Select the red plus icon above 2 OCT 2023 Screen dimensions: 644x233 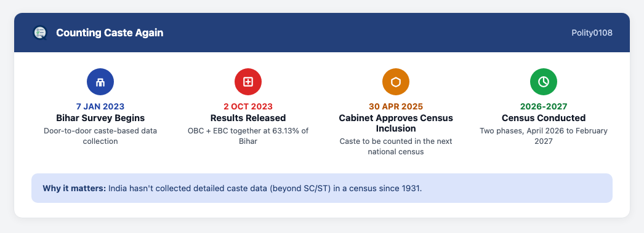(248, 82)
